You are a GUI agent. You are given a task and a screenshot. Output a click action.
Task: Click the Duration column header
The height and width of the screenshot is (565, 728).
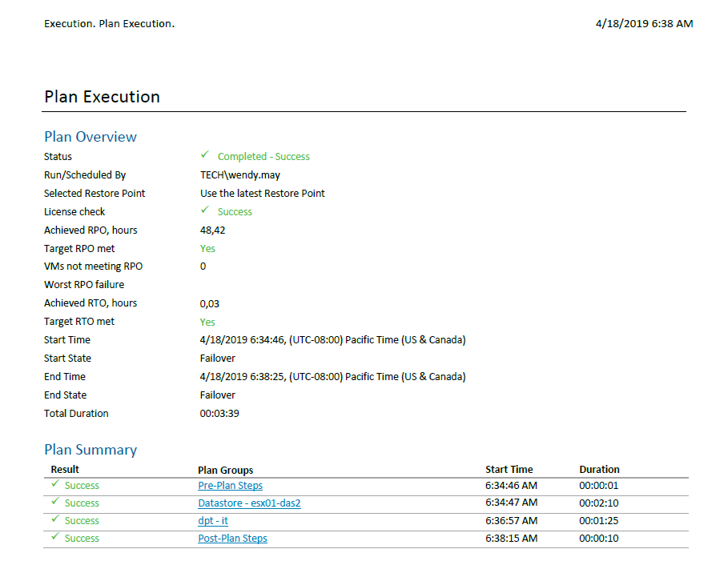tap(599, 470)
